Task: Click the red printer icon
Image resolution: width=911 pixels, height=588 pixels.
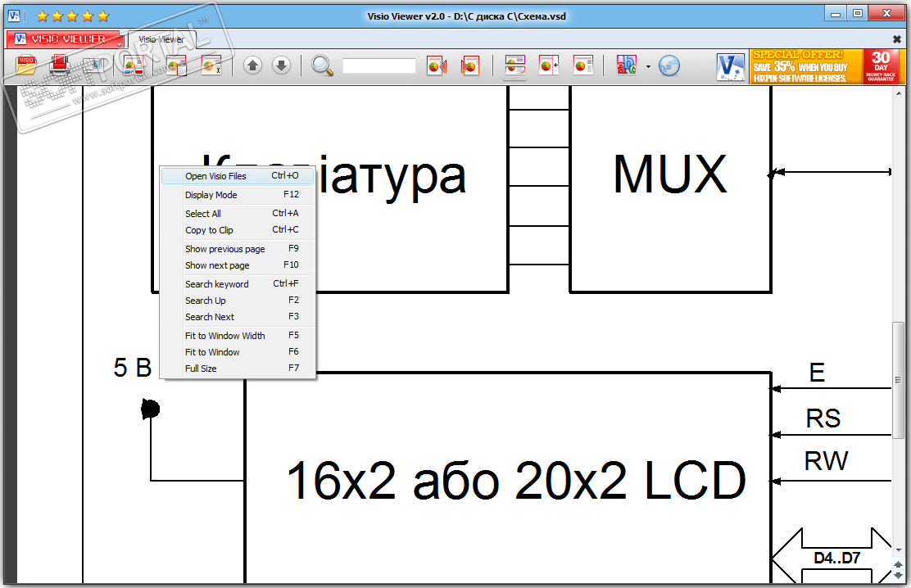Action: [60, 65]
